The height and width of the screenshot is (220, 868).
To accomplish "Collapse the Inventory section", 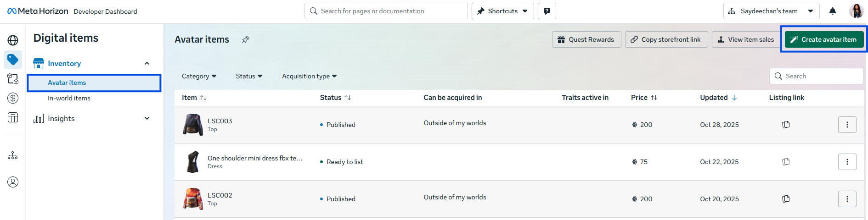I will click(x=147, y=63).
